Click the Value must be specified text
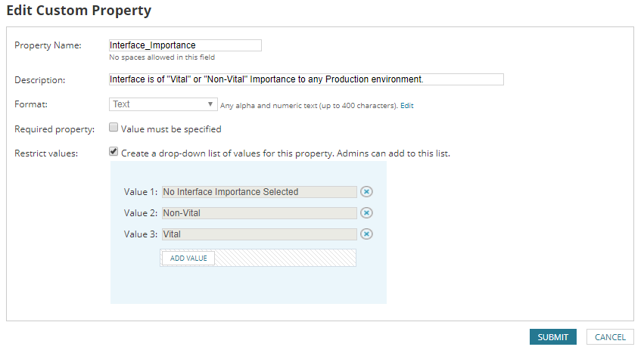The width and height of the screenshot is (644, 350). coord(171,129)
